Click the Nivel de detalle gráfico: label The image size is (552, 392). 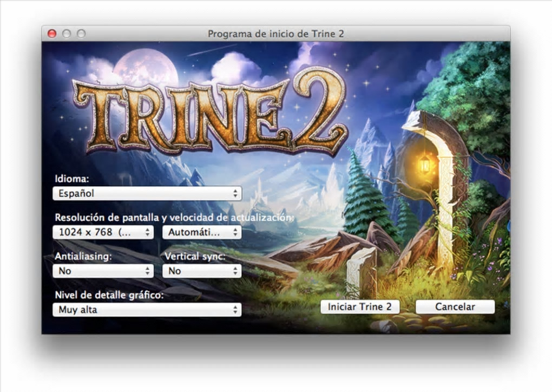109,295
